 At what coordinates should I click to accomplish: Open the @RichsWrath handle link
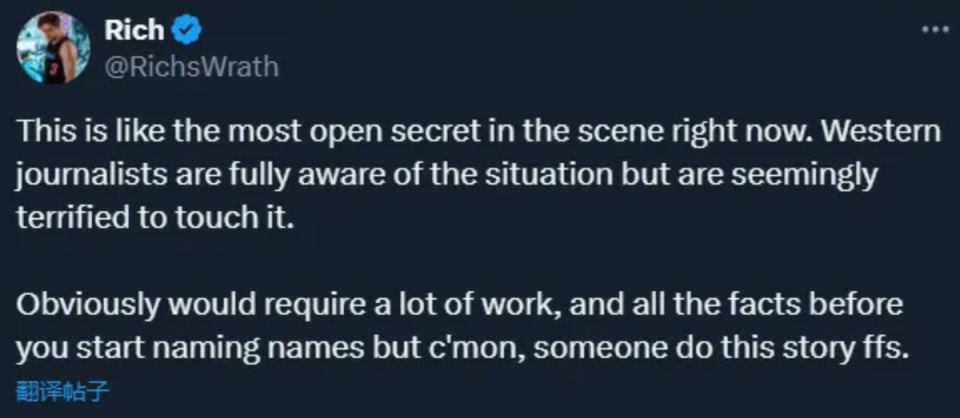[191, 66]
